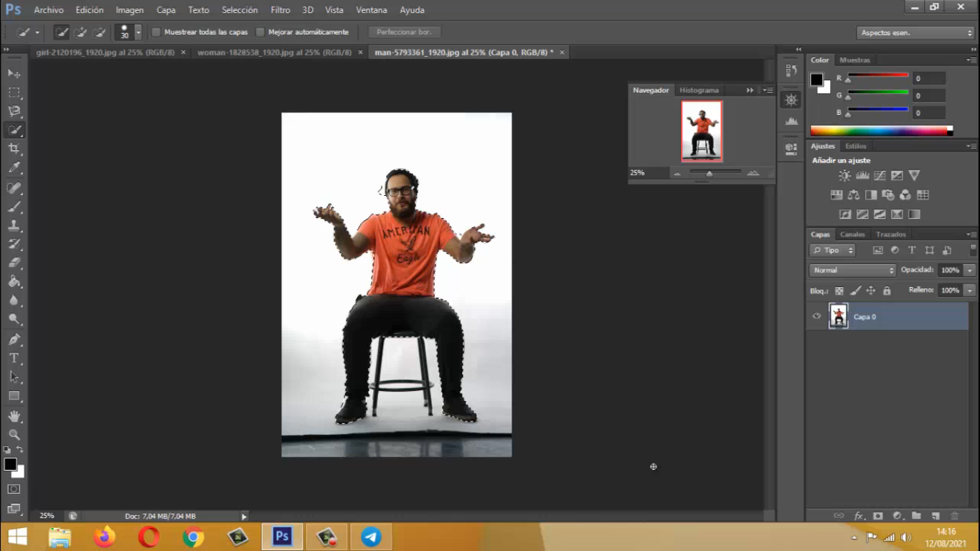Open Telegram from the taskbar

tap(371, 537)
